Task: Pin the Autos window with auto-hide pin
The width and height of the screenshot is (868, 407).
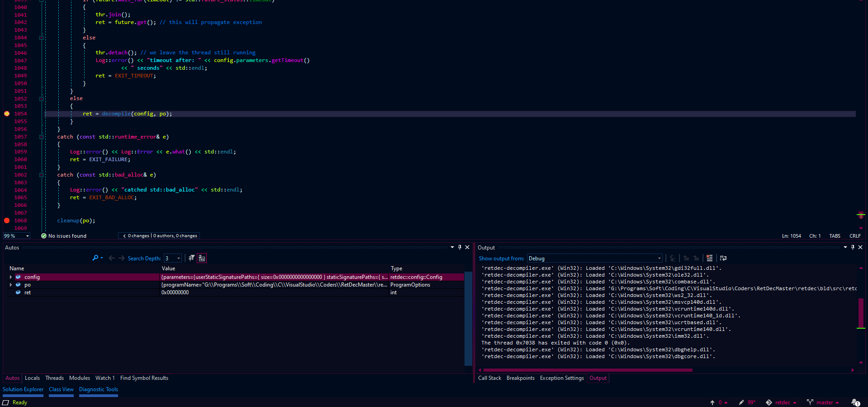Action: tap(460, 247)
